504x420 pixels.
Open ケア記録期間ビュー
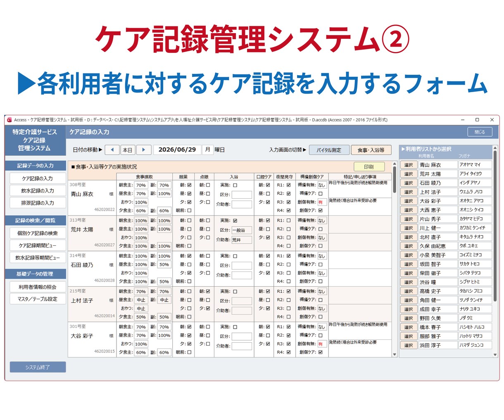pos(38,245)
